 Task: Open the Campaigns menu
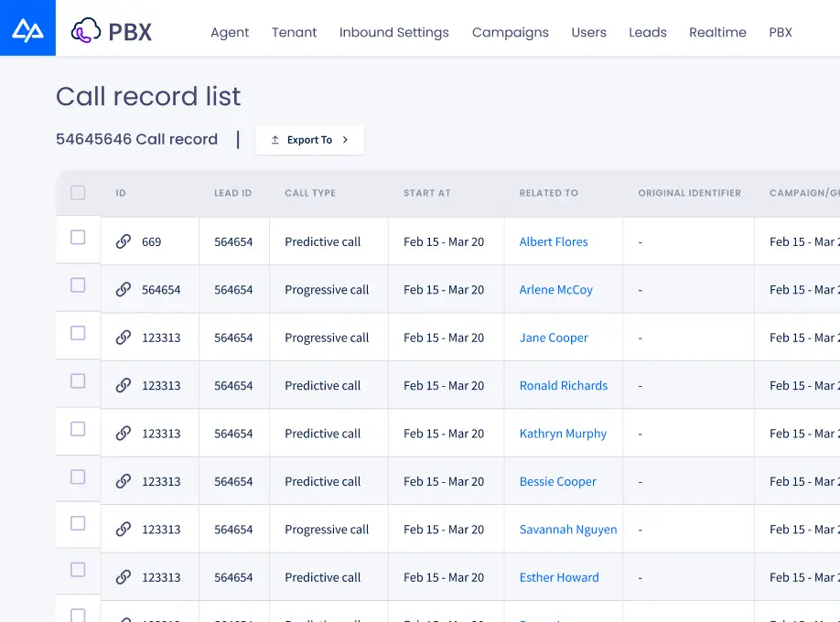tap(510, 32)
